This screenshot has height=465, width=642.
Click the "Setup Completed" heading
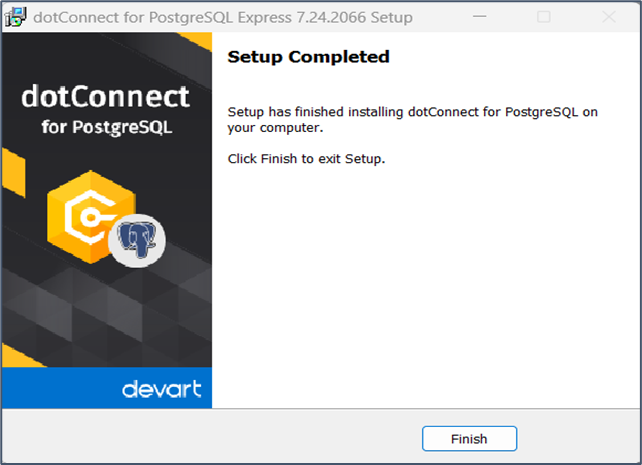coord(308,57)
